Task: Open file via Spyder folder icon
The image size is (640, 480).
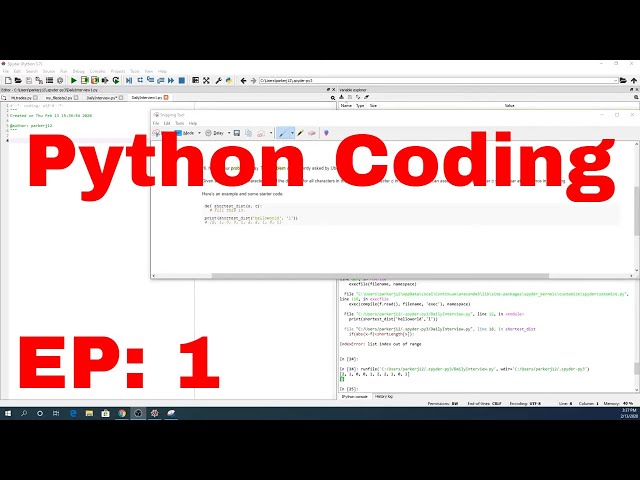Action: click(18, 80)
